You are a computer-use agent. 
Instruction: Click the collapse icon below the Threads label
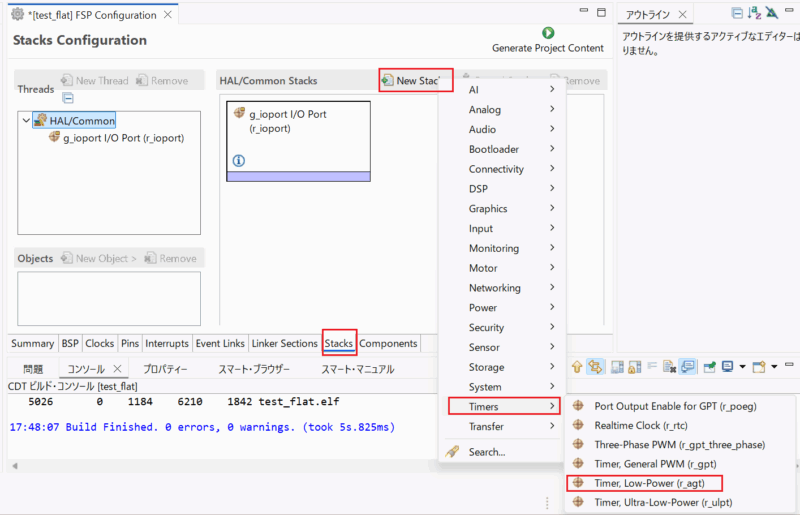[x=68, y=98]
